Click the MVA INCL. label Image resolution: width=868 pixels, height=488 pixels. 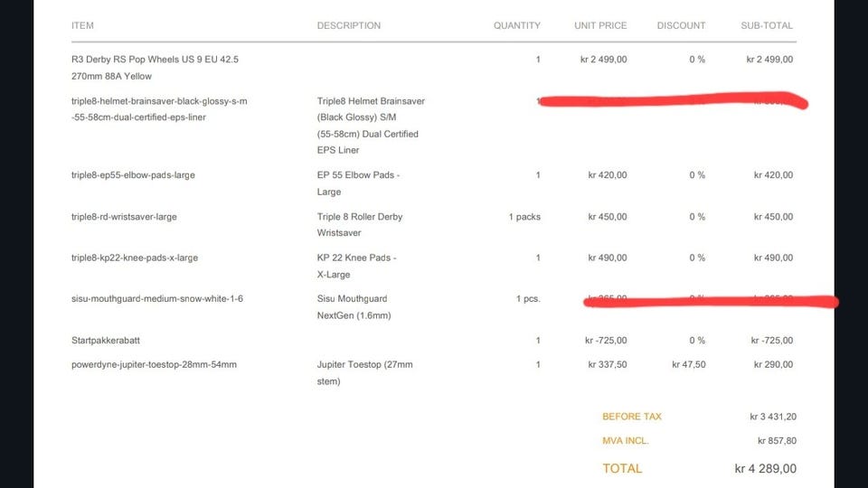[626, 441]
